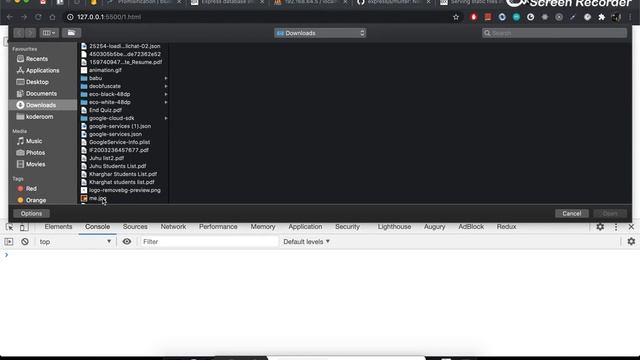Image resolution: width=640 pixels, height=360 pixels.
Task: Clear the console with the block icon
Action: click(25, 242)
